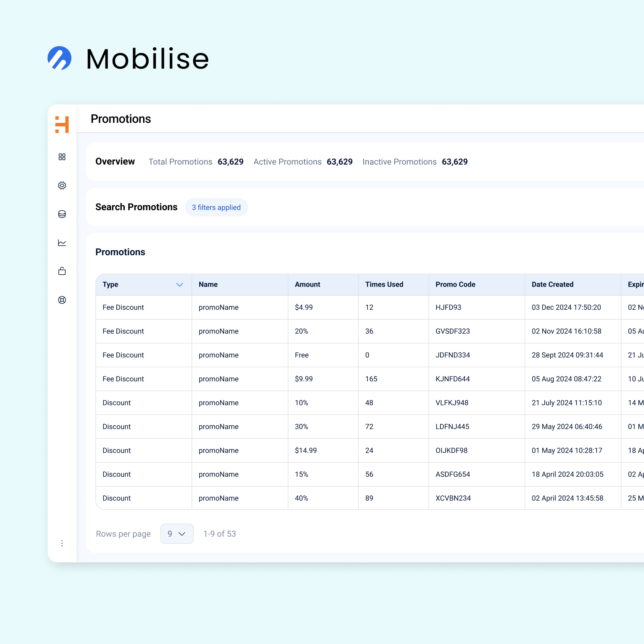Click the Promo Code column header
This screenshot has height=644, width=644.
pyautogui.click(x=455, y=285)
